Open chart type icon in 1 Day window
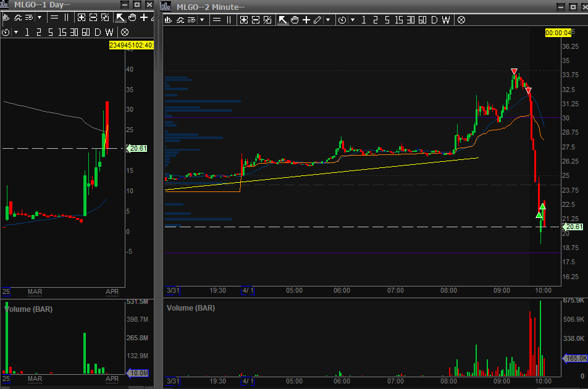Screen dimensions: 588x389 (6, 17)
